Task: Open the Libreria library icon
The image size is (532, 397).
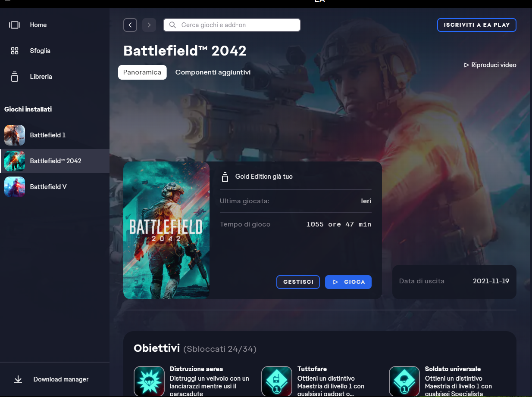Action: point(15,77)
